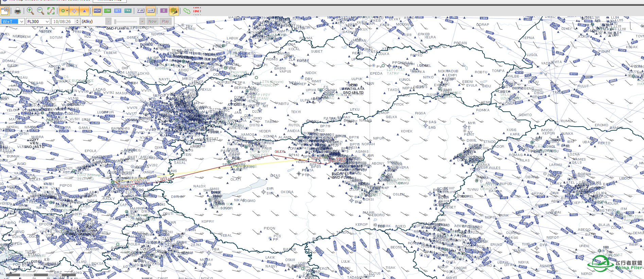Click the 10/08:26 time field

click(63, 21)
